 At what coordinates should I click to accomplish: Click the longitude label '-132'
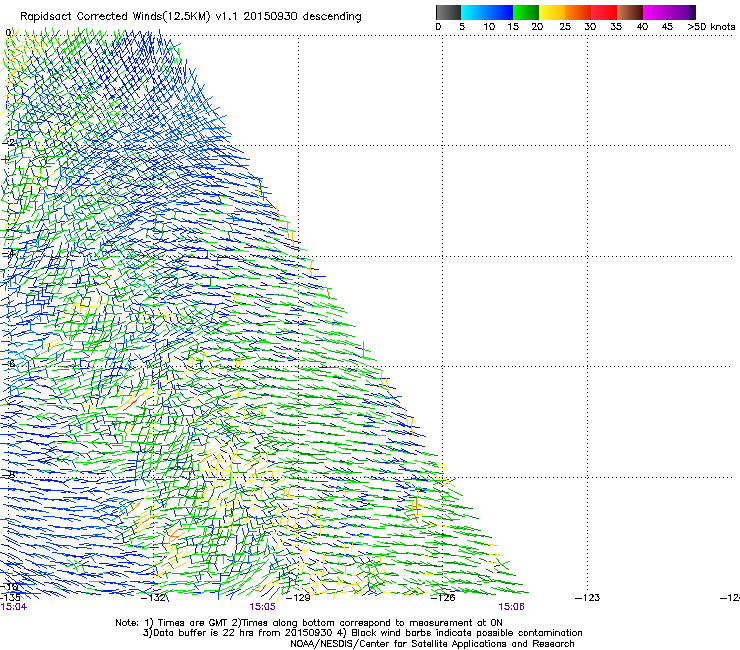pos(154,598)
